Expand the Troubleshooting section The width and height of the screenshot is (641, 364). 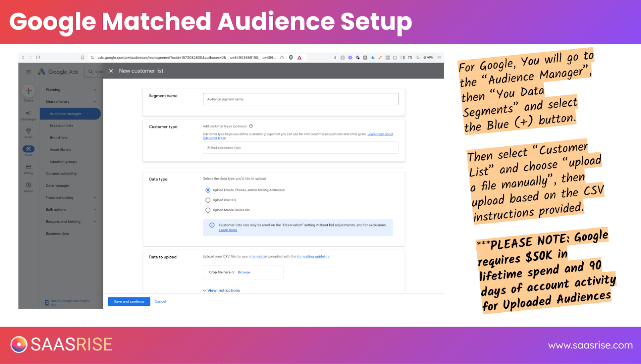tap(71, 198)
